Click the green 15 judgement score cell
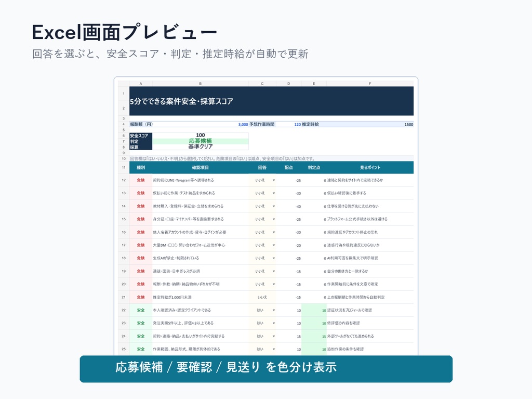Image resolution: width=532 pixels, height=399 pixels. (314, 336)
